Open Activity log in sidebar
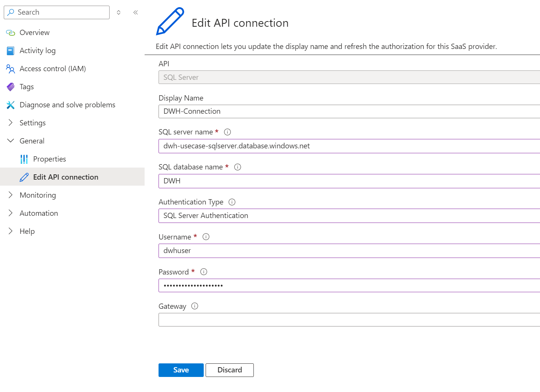This screenshot has width=540, height=392. (x=72, y=51)
